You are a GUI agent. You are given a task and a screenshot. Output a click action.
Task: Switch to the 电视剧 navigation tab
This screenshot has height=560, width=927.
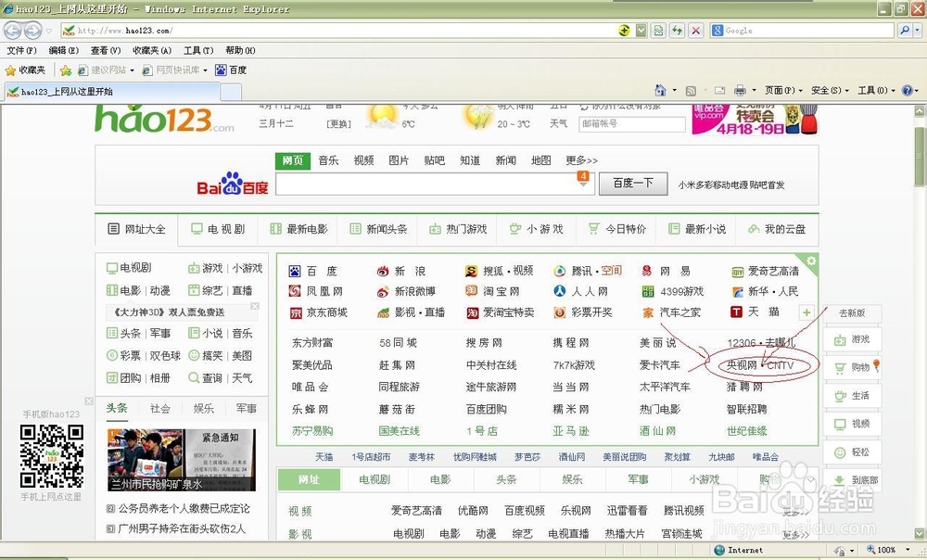tap(218, 229)
